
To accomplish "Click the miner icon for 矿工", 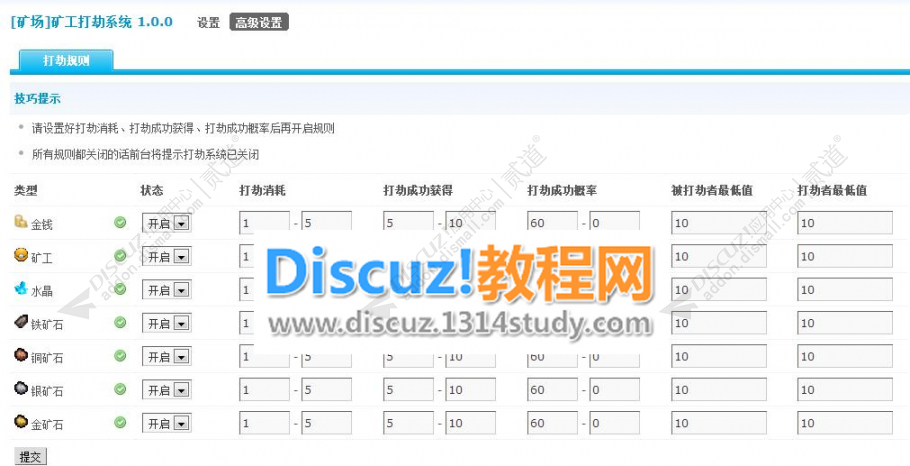I will (21, 255).
